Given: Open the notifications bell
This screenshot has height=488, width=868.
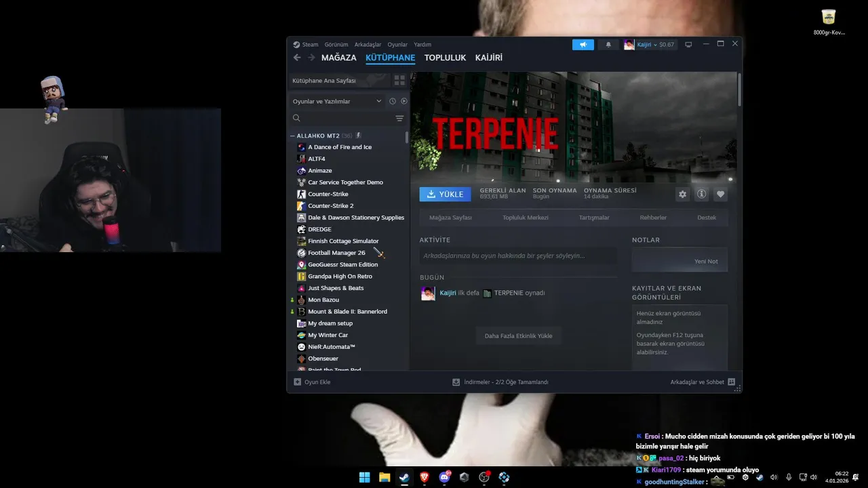Looking at the screenshot, I should 608,45.
